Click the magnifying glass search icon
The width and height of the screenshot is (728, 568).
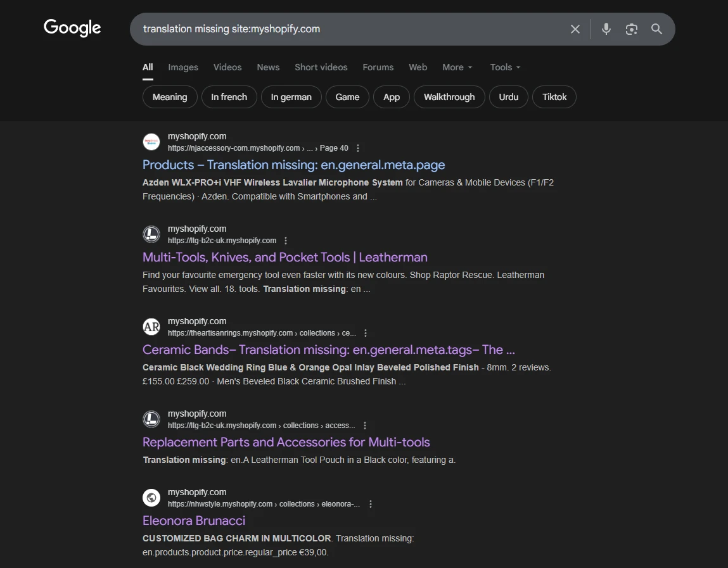tap(656, 29)
